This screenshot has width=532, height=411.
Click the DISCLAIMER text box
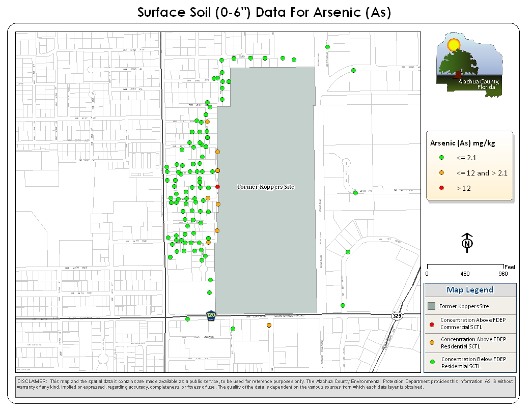(x=265, y=387)
